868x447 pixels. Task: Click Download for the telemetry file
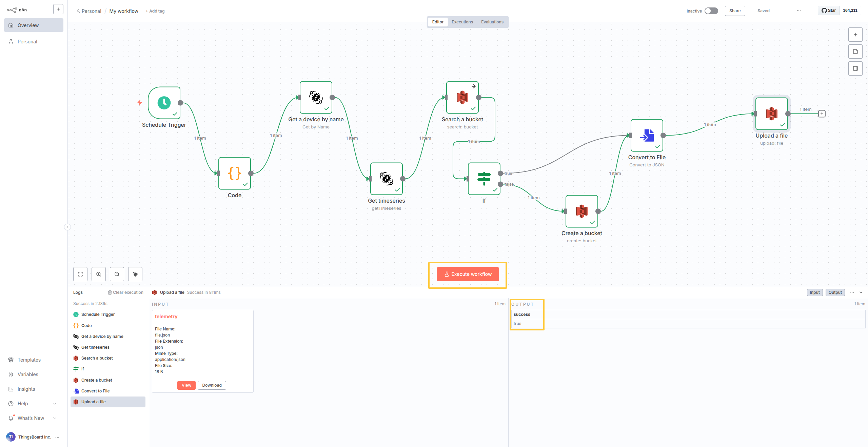coord(212,385)
